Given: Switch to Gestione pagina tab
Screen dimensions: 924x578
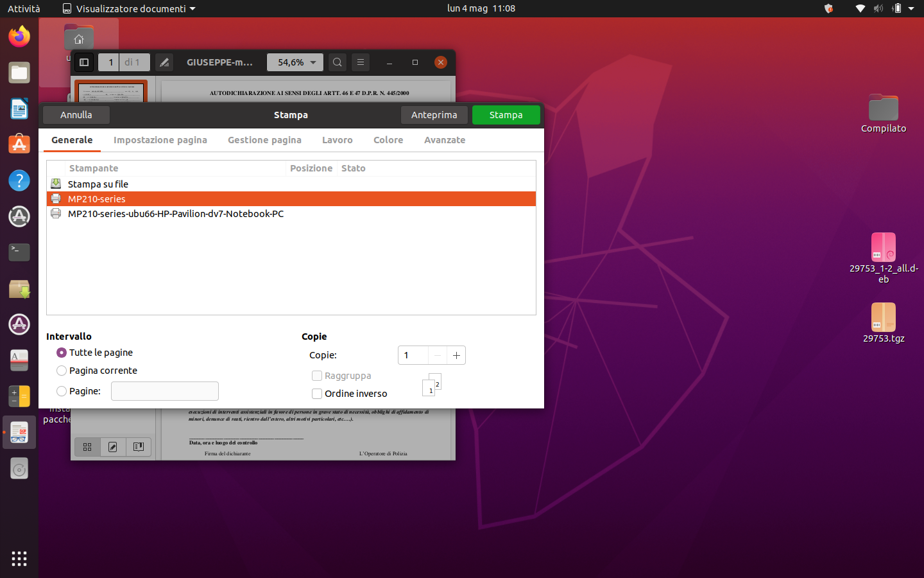Looking at the screenshot, I should [264, 140].
